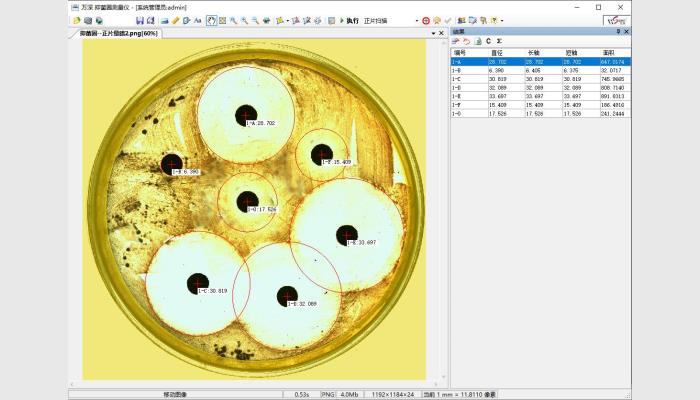Click the undo arrow icon in results panel
This screenshot has height=400, width=700.
point(466,41)
